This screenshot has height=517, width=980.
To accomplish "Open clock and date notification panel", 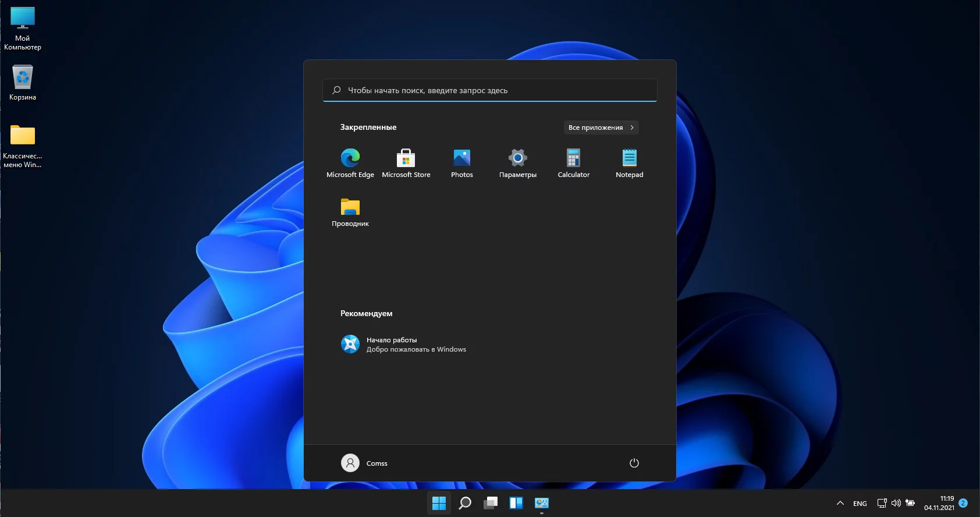I will (x=939, y=503).
